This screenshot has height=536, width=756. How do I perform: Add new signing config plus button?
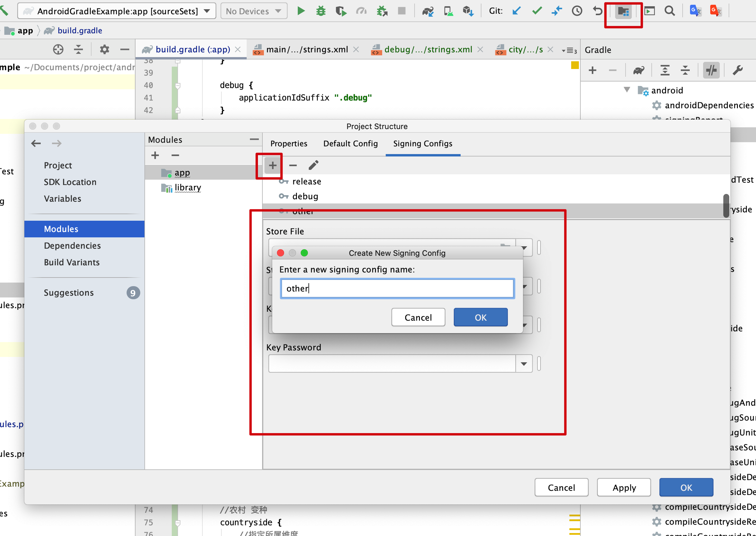(272, 165)
